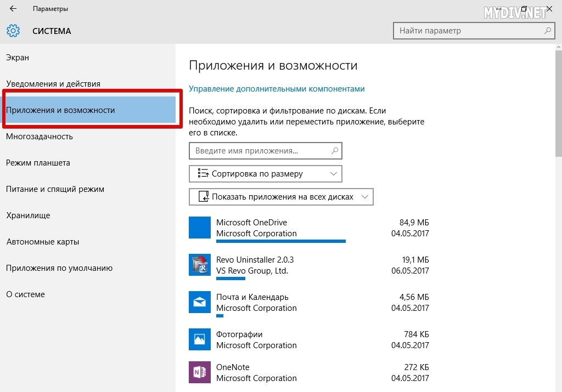Open Питание и спящий режим settings

pos(55,189)
